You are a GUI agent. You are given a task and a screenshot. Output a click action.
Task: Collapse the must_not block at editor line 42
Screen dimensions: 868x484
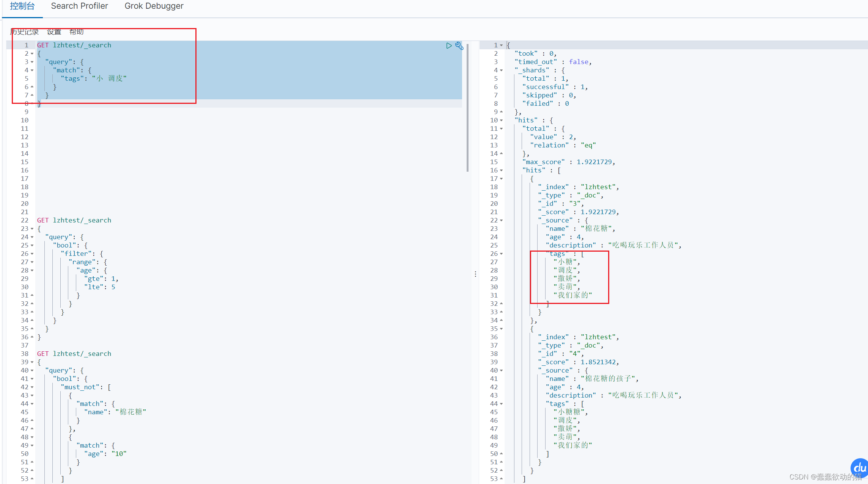pyautogui.click(x=32, y=387)
